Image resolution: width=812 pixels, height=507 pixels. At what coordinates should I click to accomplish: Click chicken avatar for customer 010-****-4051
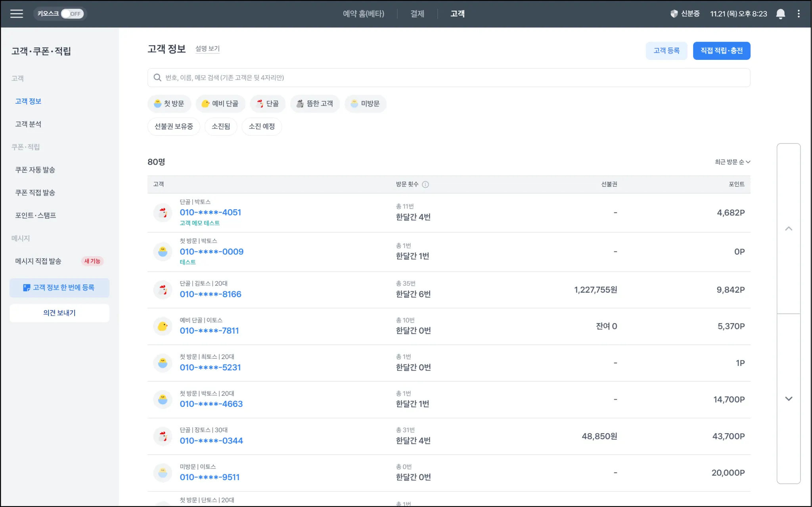pyautogui.click(x=163, y=213)
